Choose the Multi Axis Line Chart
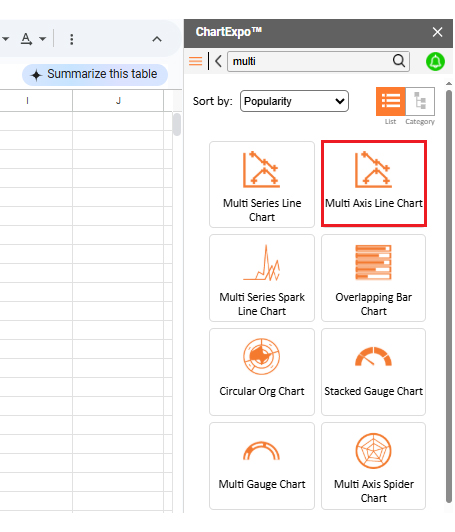This screenshot has height=532, width=455. (x=374, y=184)
